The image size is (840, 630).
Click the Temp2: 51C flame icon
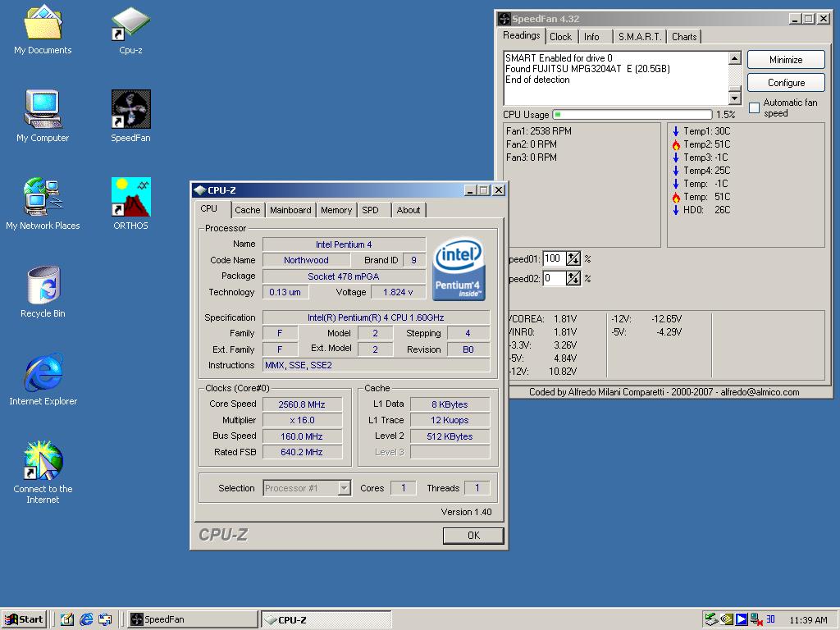coord(676,144)
